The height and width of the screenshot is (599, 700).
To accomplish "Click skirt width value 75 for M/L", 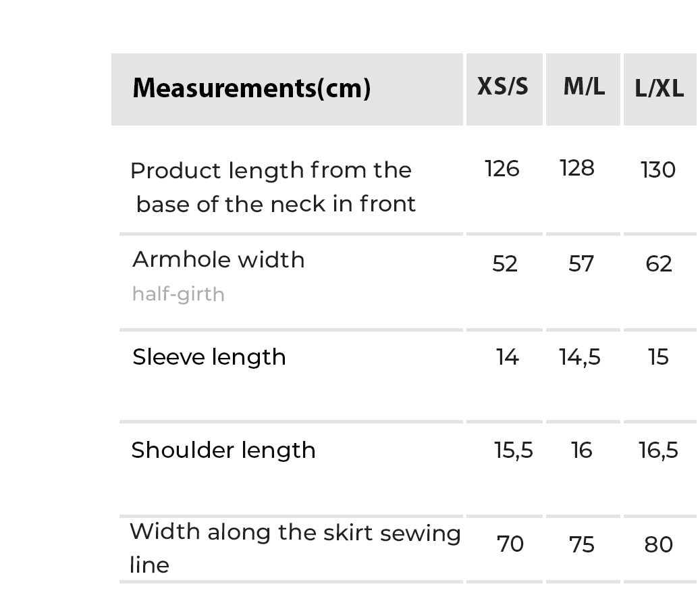I will (x=582, y=544).
